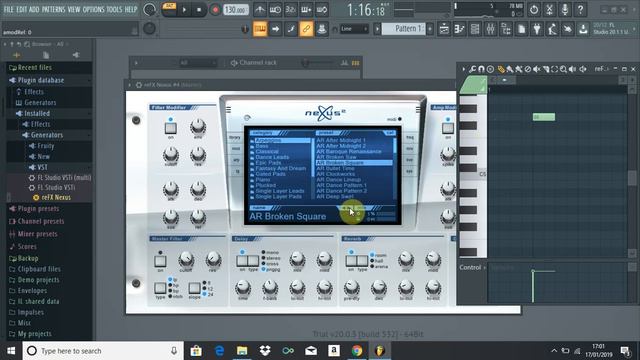Toggle the PAT/SONG mode switch
Image resolution: width=640 pixels, height=360 pixels.
169,9
